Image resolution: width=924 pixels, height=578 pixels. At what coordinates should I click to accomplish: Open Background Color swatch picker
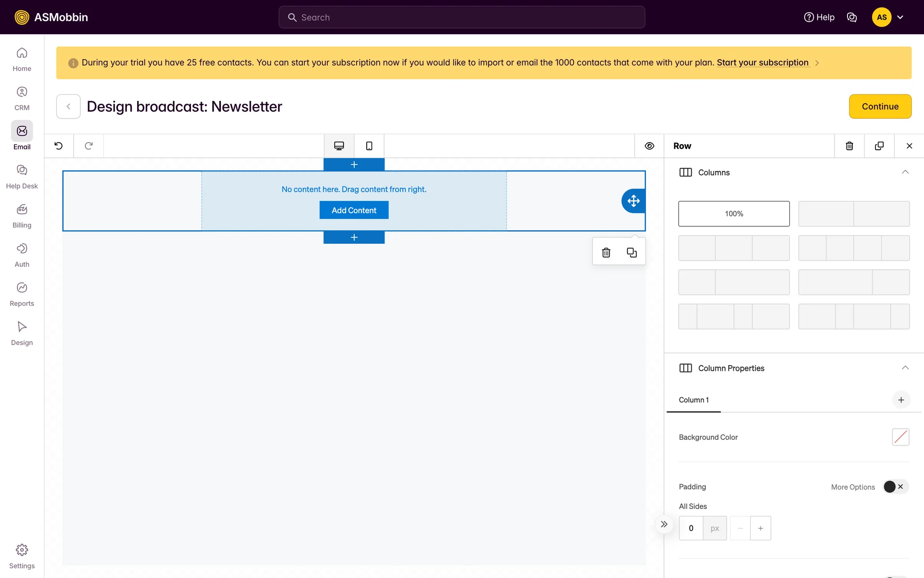click(900, 437)
